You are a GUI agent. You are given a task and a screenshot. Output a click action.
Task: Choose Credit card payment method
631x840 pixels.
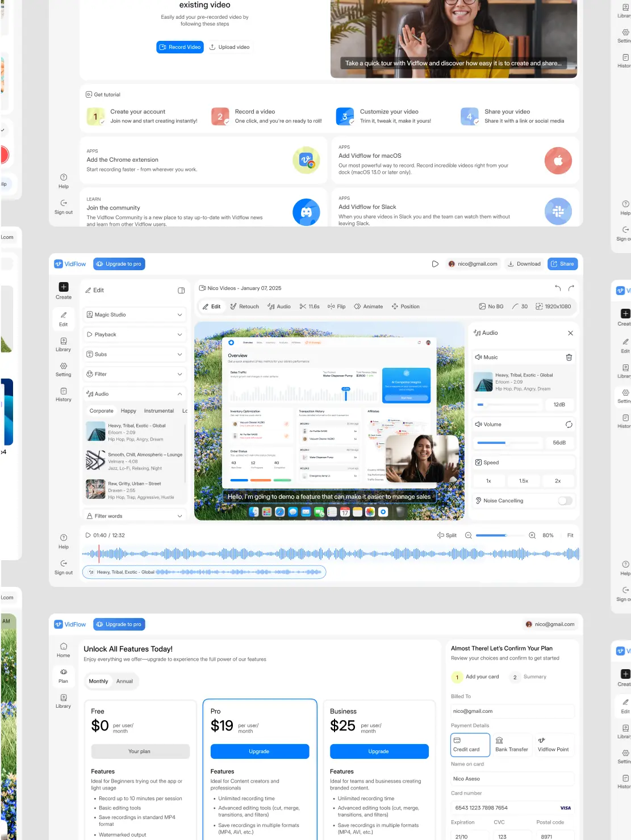tap(470, 745)
